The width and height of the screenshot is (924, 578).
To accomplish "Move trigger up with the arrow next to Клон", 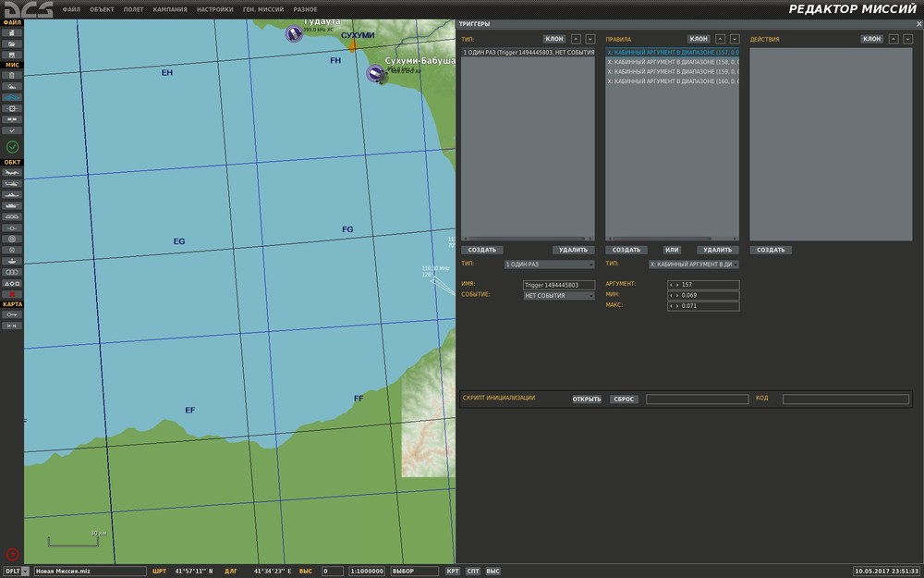I will [x=576, y=40].
